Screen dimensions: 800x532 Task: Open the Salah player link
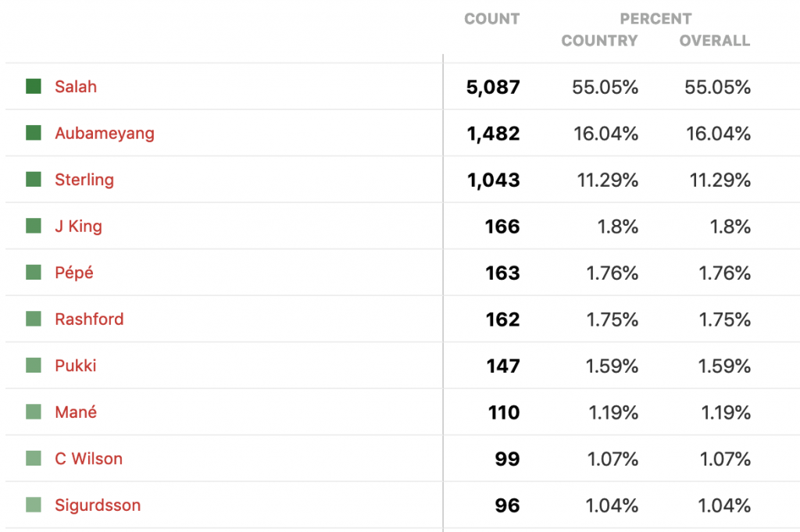[76, 87]
